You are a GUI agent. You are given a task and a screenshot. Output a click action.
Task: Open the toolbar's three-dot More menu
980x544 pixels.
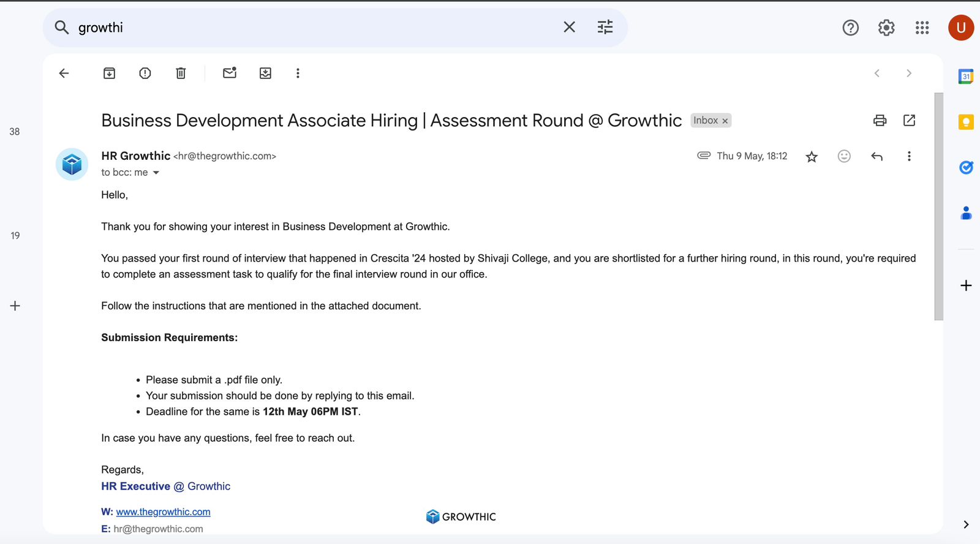(x=298, y=74)
